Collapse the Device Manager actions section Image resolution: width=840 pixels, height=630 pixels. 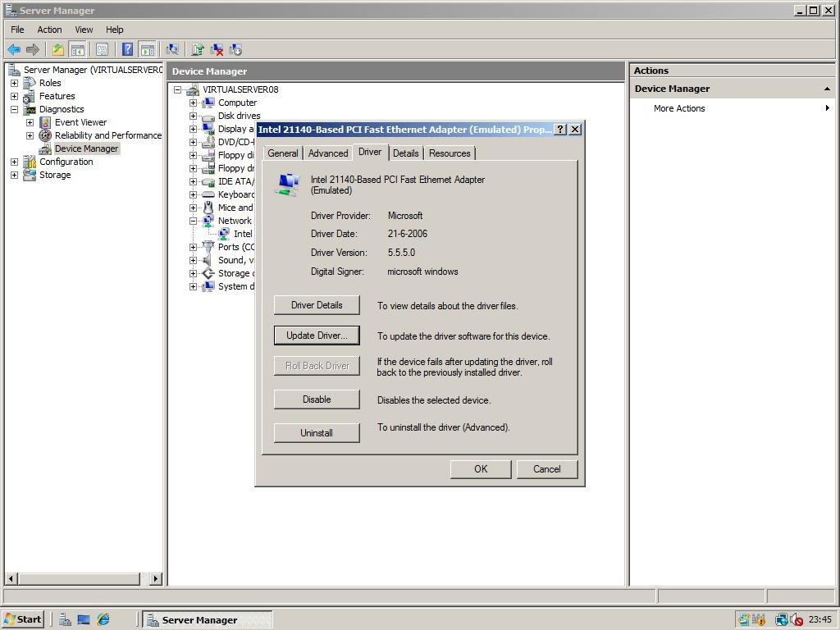[827, 89]
